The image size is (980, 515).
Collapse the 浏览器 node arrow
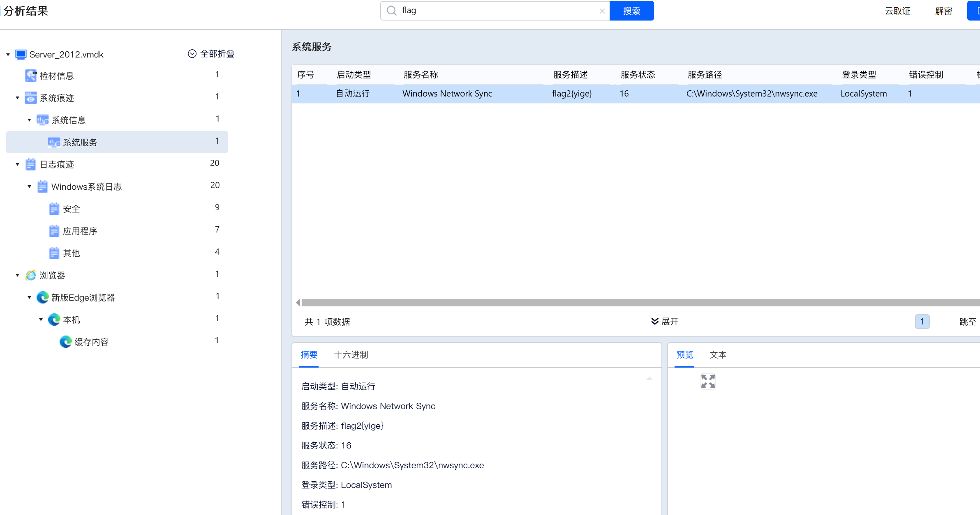pos(17,275)
